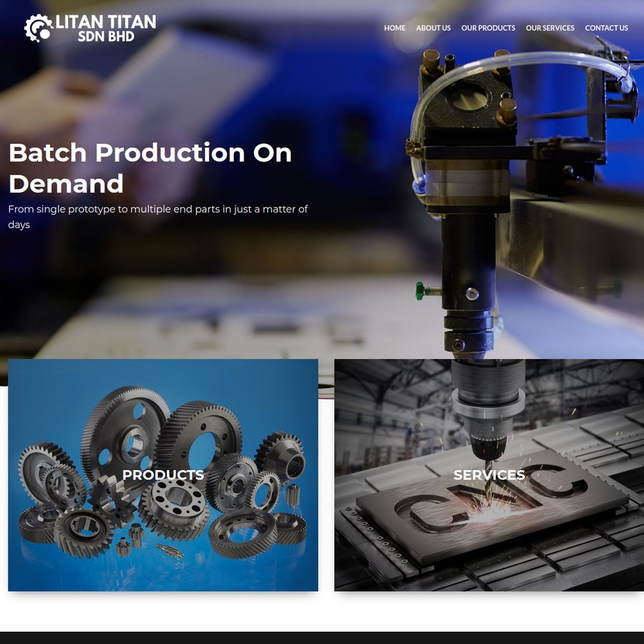Viewport: 644px width, 644px height.
Task: Open the CONTACT US link
Action: [x=606, y=28]
